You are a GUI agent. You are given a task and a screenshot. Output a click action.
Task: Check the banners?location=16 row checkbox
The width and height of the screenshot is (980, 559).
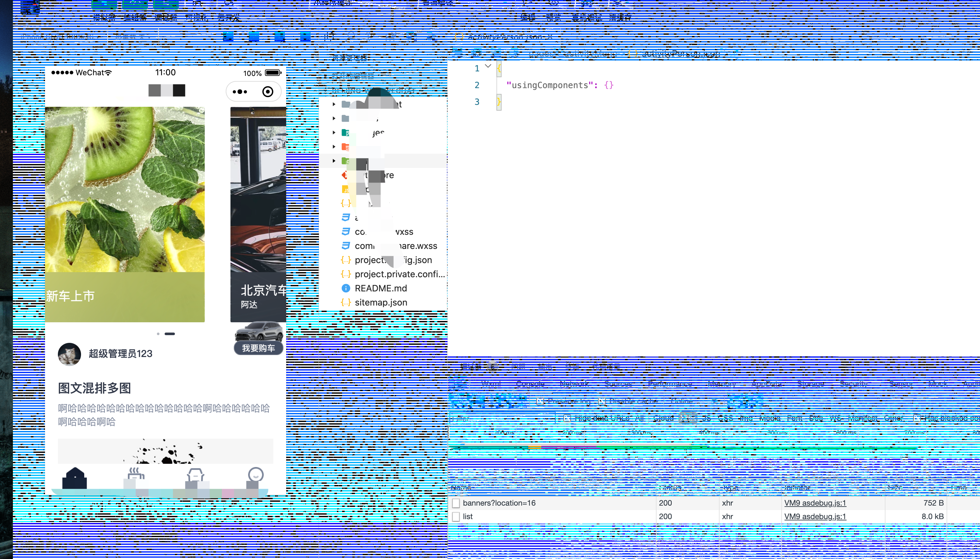click(456, 503)
